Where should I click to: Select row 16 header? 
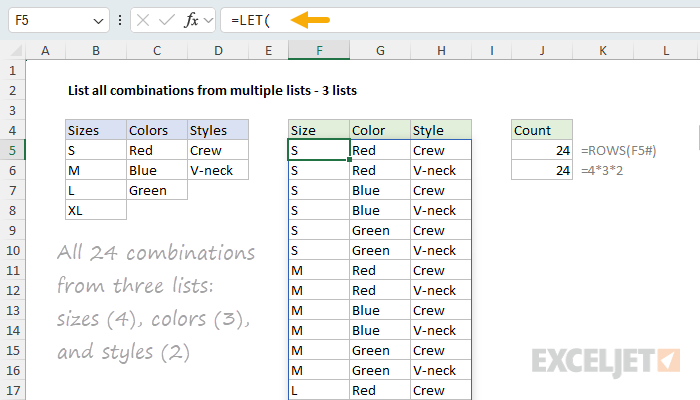click(12, 371)
